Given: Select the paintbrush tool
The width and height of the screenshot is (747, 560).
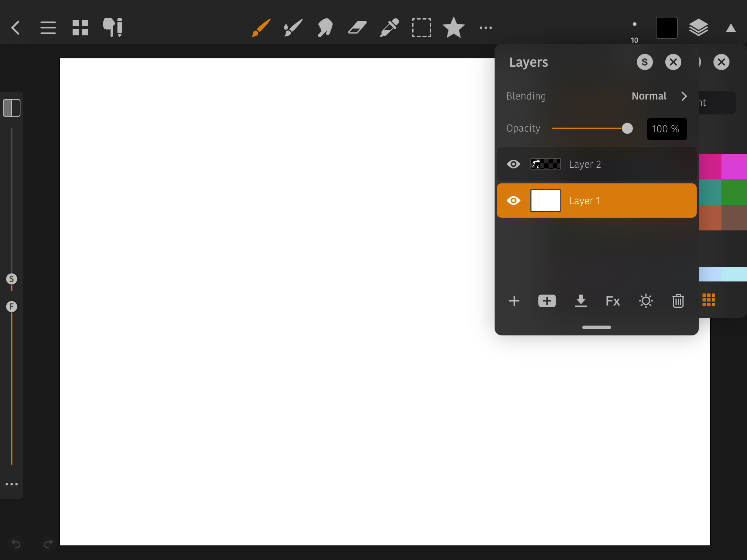Looking at the screenshot, I should 261,28.
